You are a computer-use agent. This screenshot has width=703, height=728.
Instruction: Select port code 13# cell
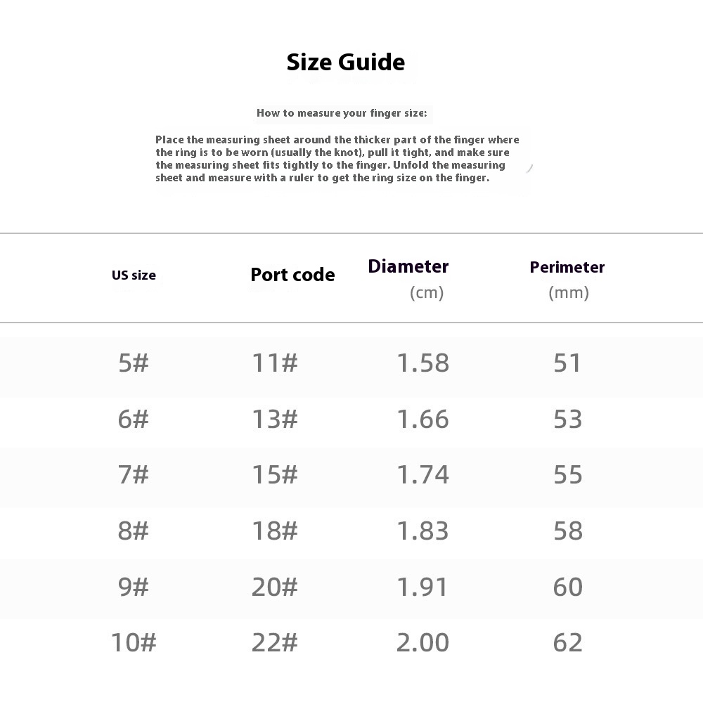(x=274, y=419)
